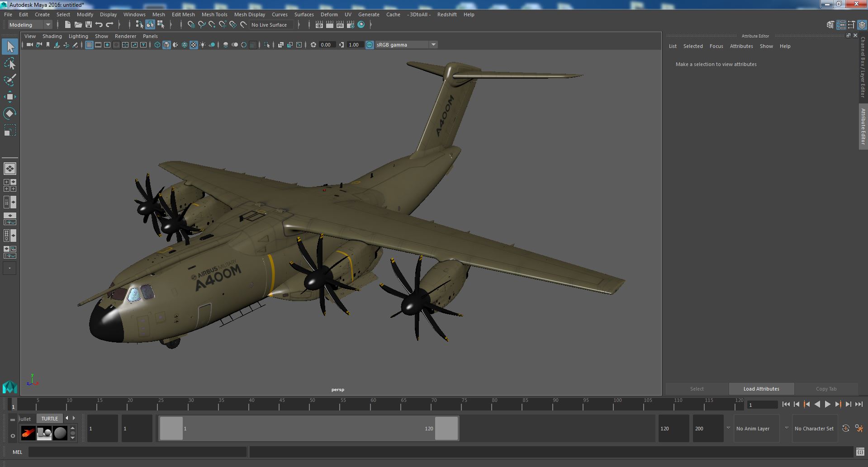868x467 pixels.
Task: Toggle use all lights bulb icon
Action: [203, 45]
